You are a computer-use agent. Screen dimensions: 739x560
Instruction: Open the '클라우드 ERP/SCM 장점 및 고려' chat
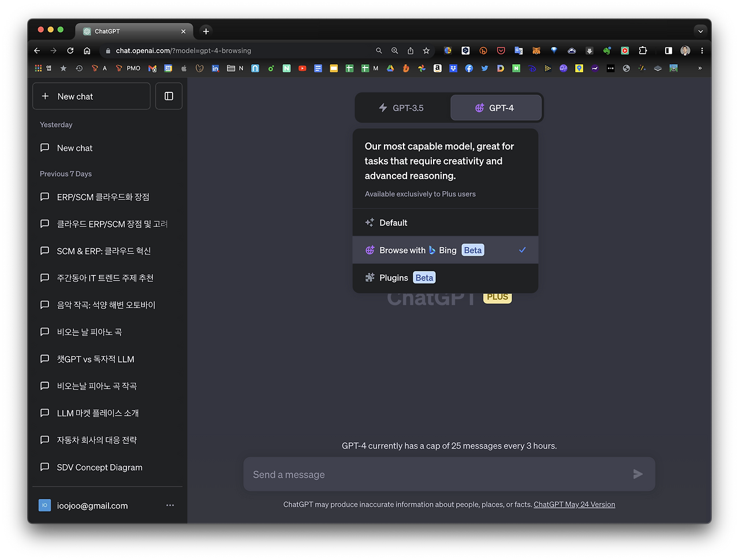click(x=107, y=224)
